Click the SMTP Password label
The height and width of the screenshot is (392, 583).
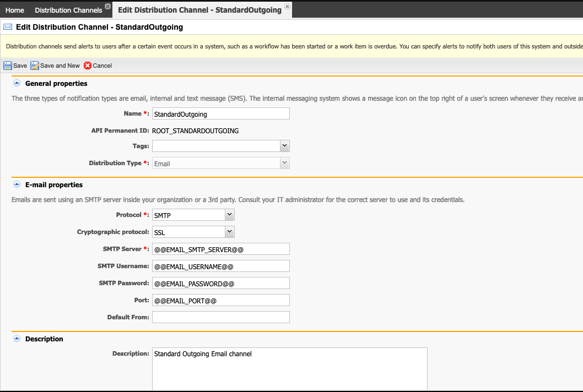124,283
